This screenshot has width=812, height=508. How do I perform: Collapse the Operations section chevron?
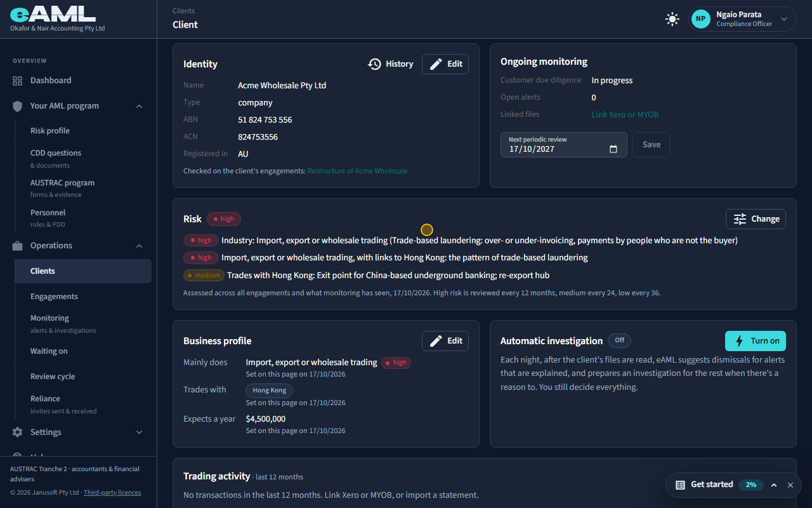coord(140,246)
